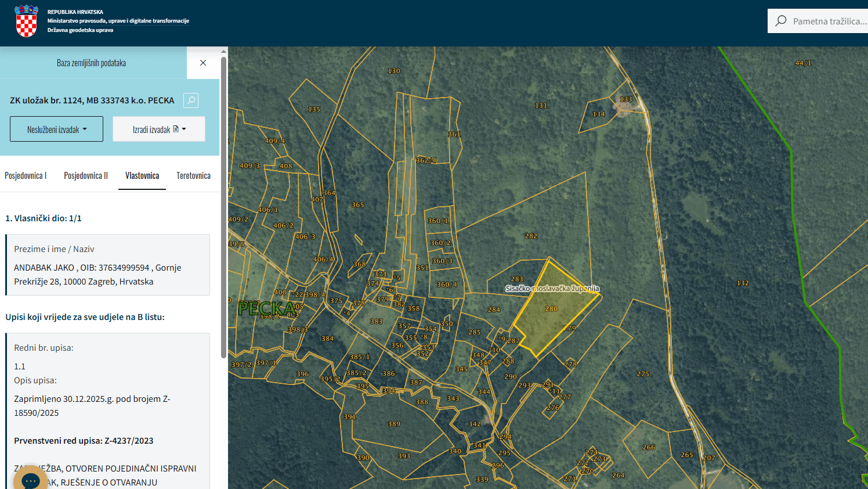This screenshot has width=868, height=489.
Task: Click the Croatian coat of arms logo
Action: pyautogui.click(x=26, y=21)
